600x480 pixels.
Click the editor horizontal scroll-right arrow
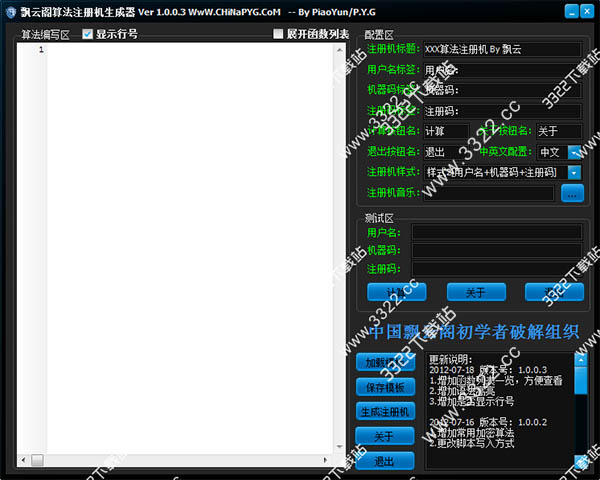click(325, 460)
